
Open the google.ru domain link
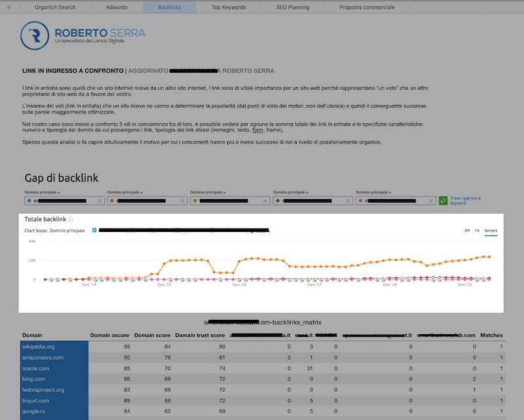click(33, 411)
